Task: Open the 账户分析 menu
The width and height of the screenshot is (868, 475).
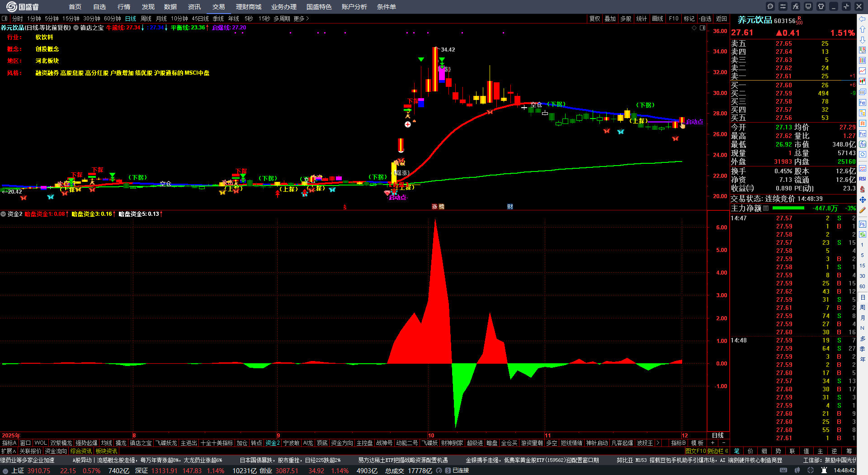Action: (354, 7)
